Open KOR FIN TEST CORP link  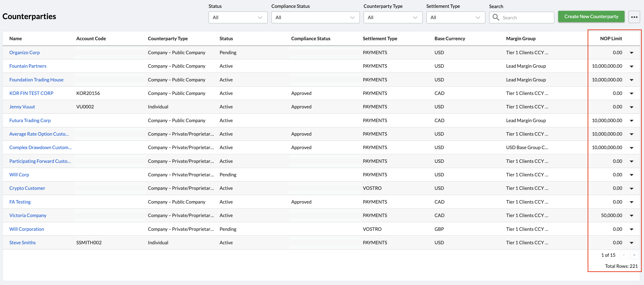click(31, 93)
